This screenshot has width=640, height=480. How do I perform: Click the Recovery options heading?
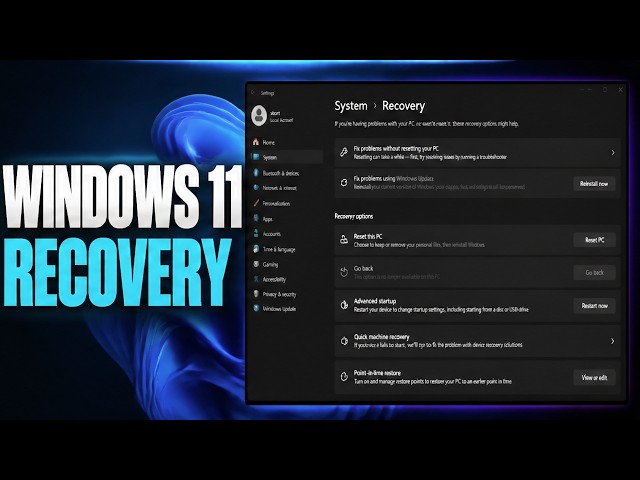353,216
